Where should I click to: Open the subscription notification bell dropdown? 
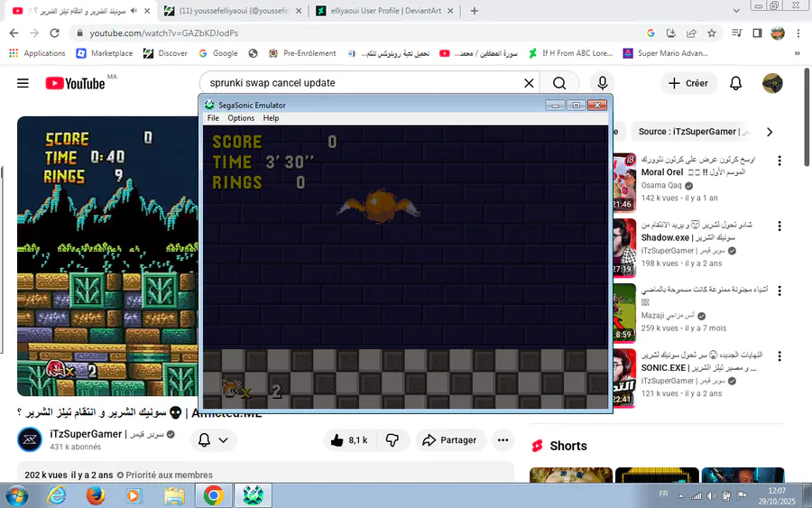213,440
